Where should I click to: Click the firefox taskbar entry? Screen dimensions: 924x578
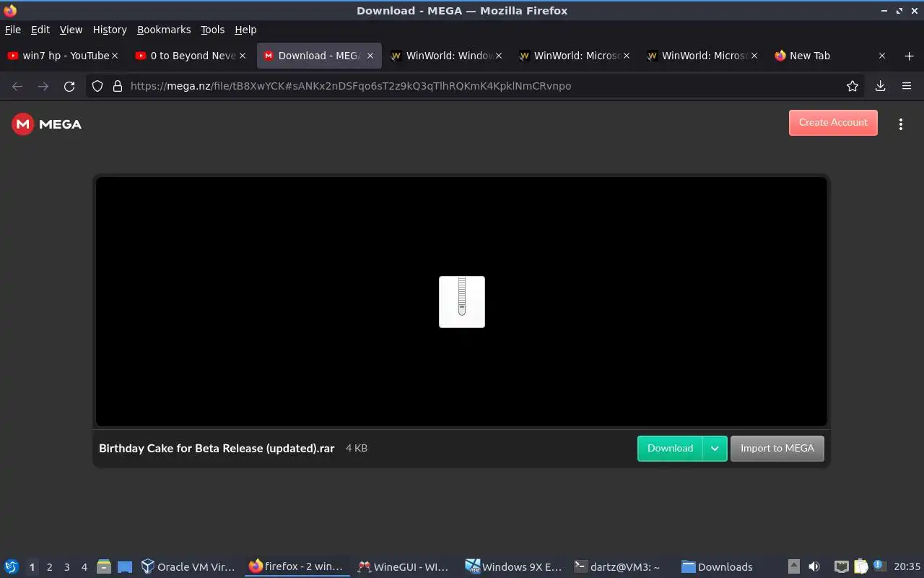click(x=297, y=567)
